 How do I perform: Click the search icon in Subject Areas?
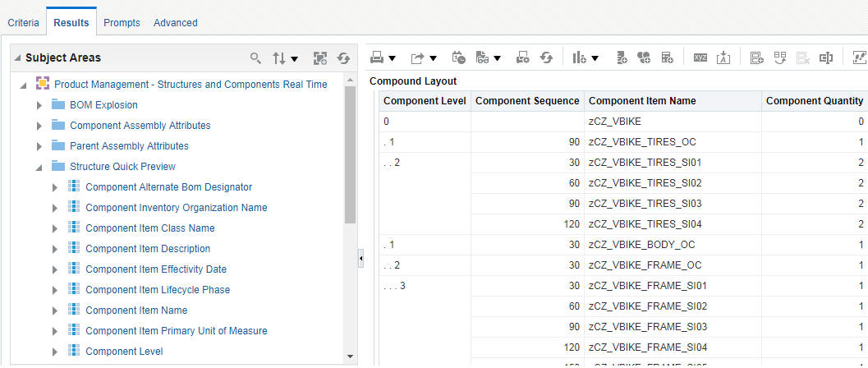[255, 58]
